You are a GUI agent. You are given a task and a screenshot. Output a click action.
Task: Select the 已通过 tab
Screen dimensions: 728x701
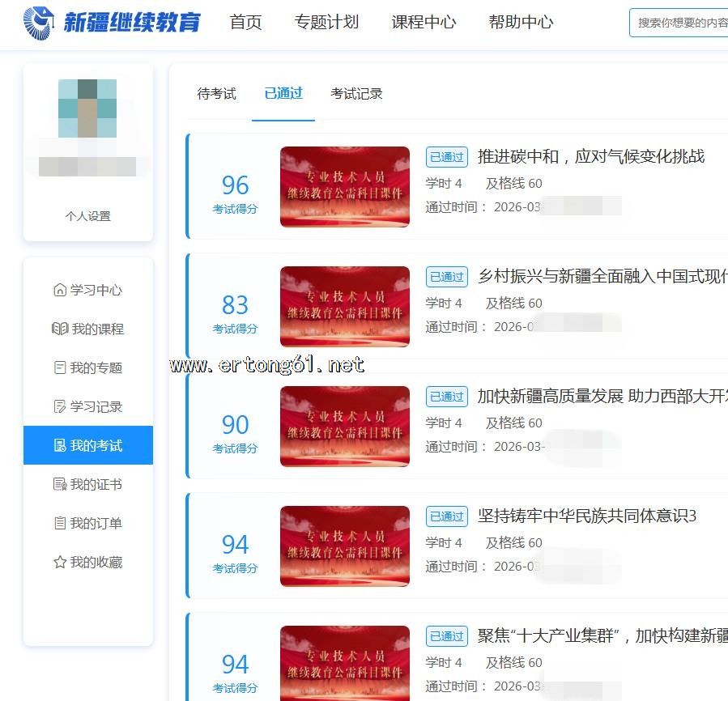click(283, 93)
